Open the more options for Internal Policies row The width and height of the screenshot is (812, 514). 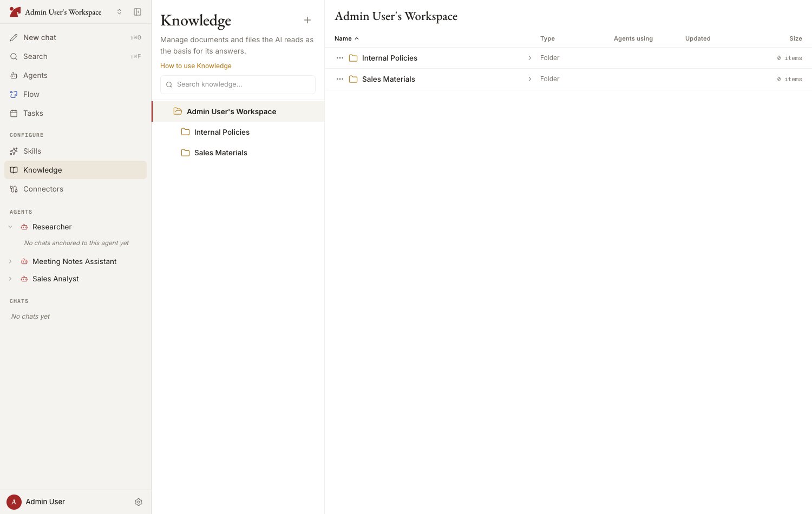coord(340,58)
